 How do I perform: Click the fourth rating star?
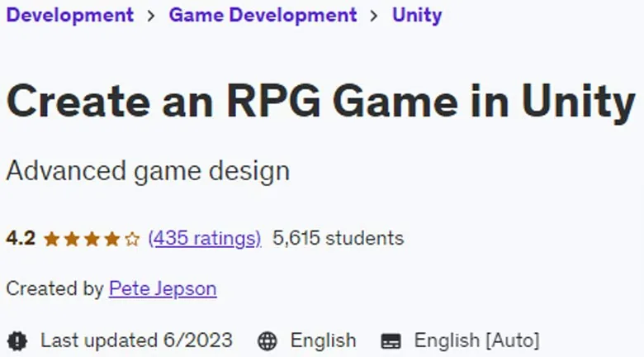[112, 239]
